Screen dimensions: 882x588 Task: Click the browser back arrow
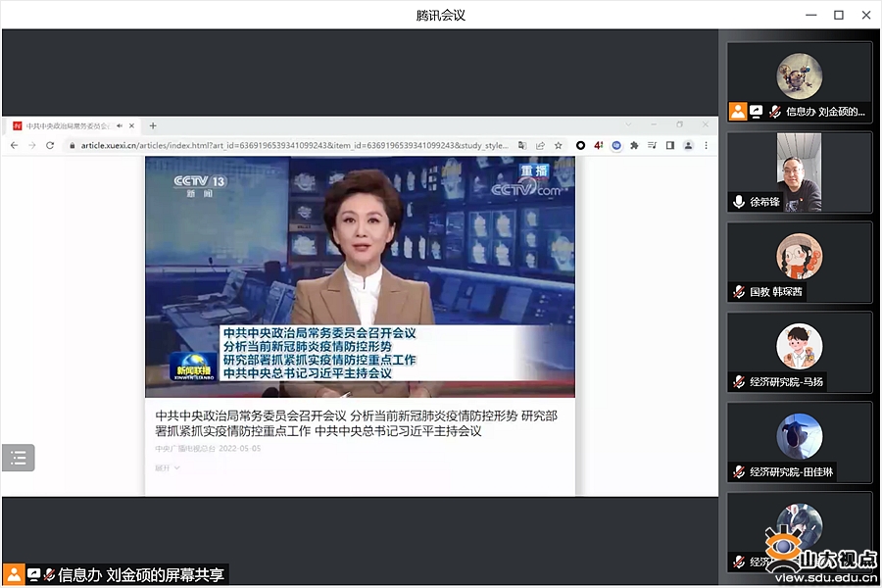point(14,145)
